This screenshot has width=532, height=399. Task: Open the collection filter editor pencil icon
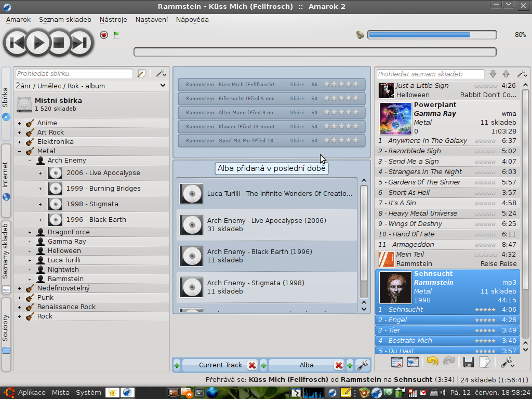click(141, 74)
